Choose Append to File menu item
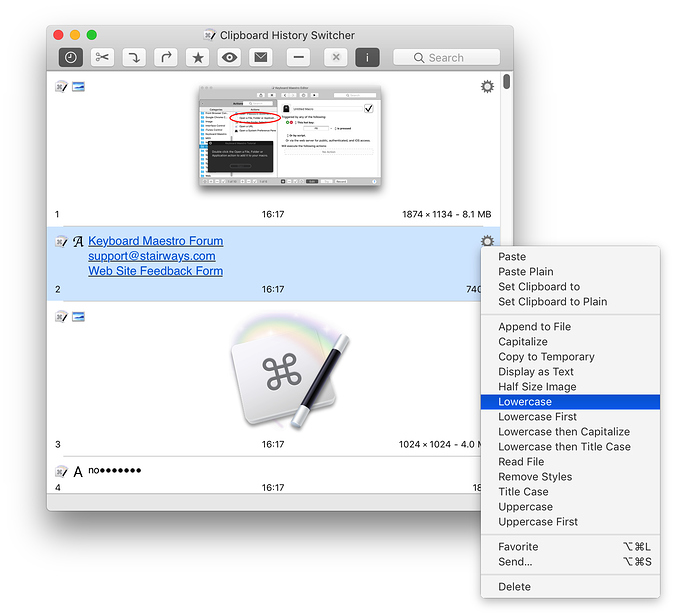Image resolution: width=685 pixels, height=615 pixels. [570, 327]
